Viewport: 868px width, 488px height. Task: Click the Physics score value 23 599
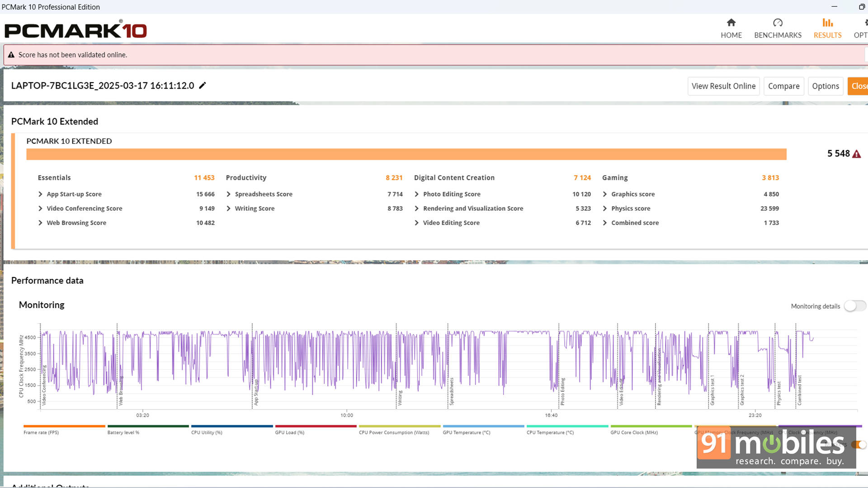click(x=769, y=208)
